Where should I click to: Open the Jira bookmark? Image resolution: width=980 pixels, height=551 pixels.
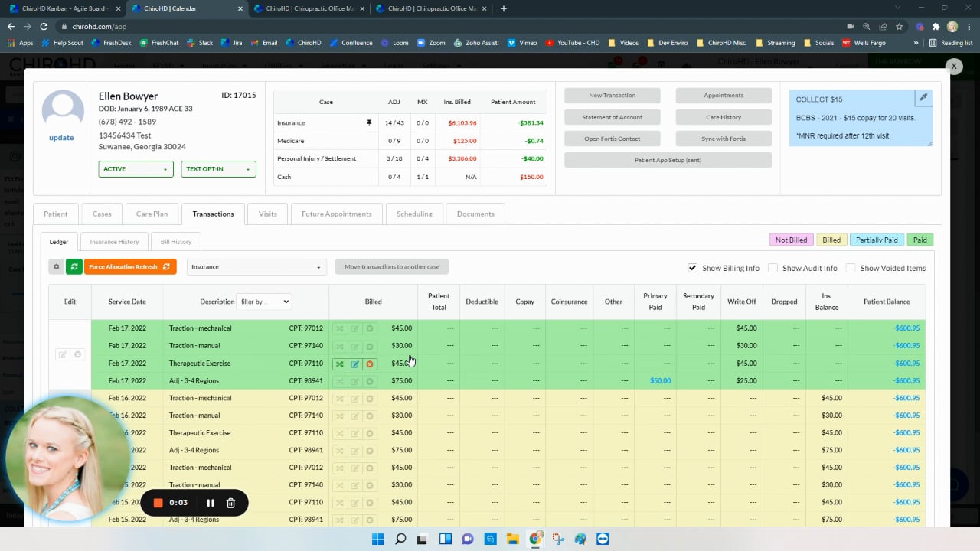(x=232, y=43)
